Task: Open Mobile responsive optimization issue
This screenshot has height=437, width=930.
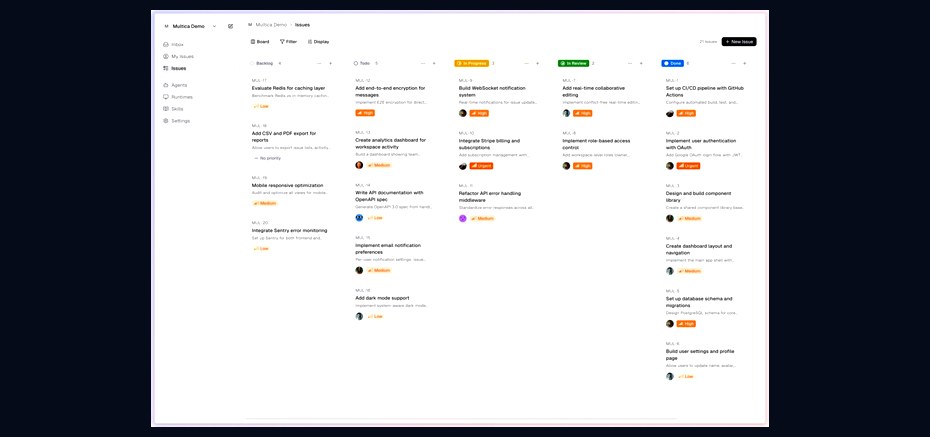Action: (288, 185)
